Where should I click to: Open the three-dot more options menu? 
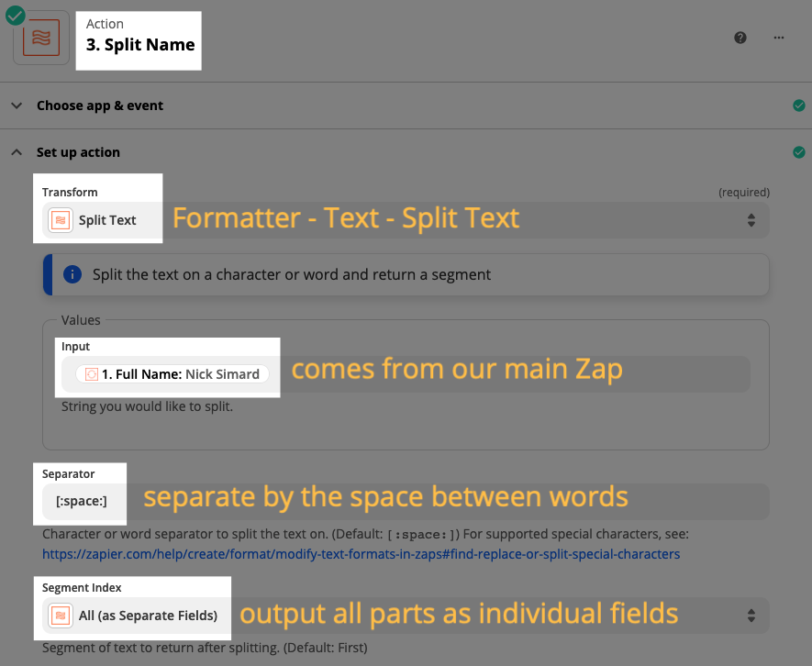[779, 38]
